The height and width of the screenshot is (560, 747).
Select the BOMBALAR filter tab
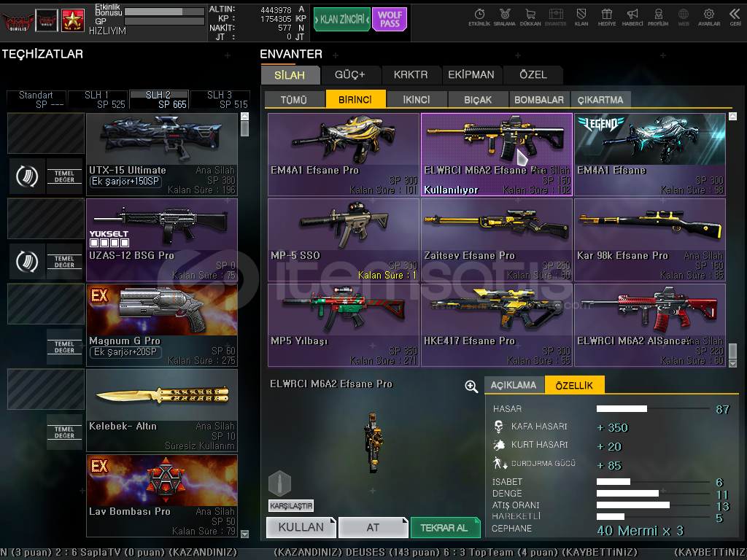[539, 99]
